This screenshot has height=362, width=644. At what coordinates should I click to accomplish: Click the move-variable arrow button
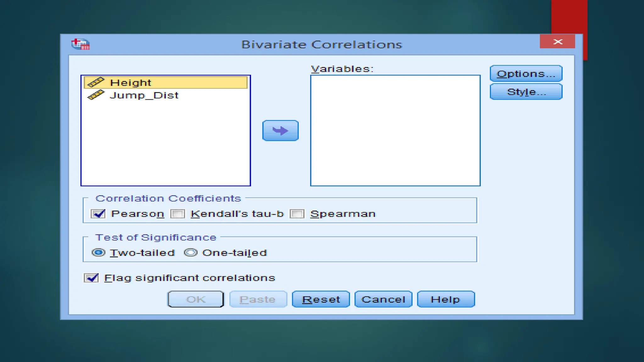coord(280,130)
